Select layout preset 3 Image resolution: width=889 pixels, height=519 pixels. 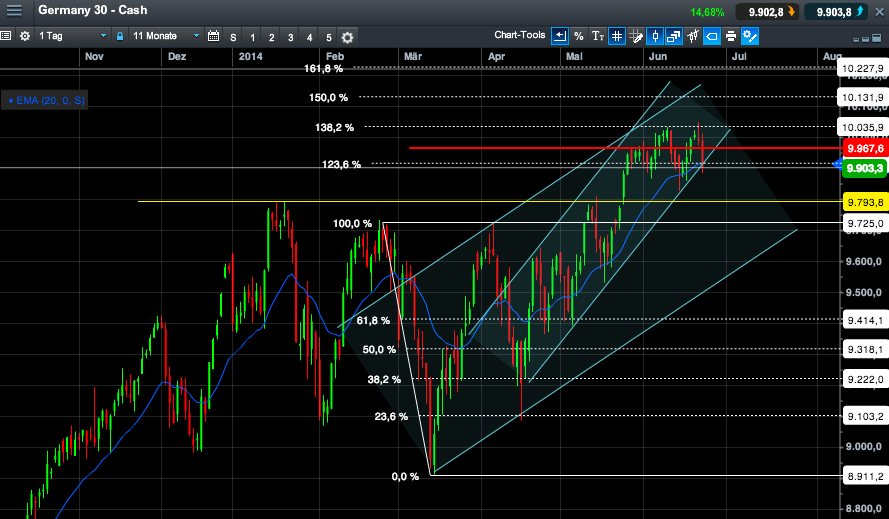pyautogui.click(x=290, y=37)
